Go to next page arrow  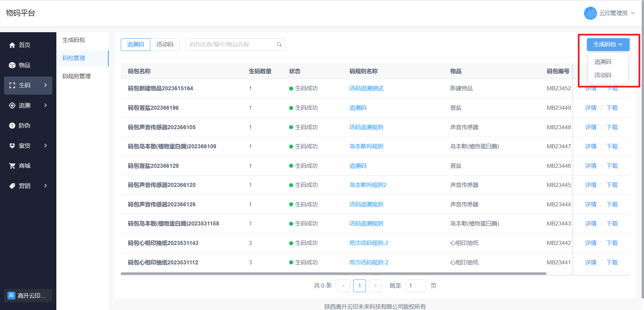coord(376,286)
